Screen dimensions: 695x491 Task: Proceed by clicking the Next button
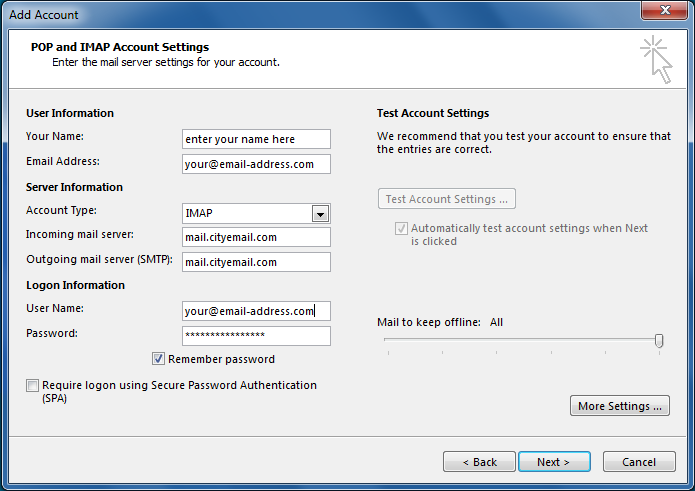coord(554,462)
